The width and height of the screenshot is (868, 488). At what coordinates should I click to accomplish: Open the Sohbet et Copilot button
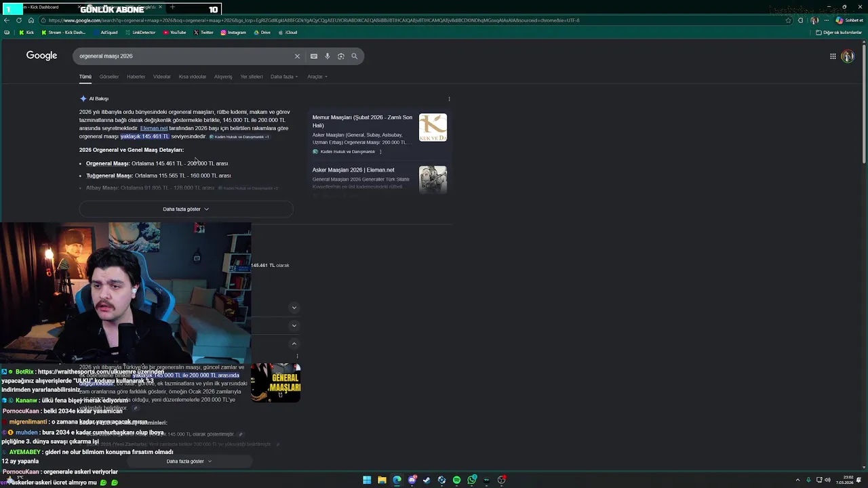pyautogui.click(x=850, y=20)
